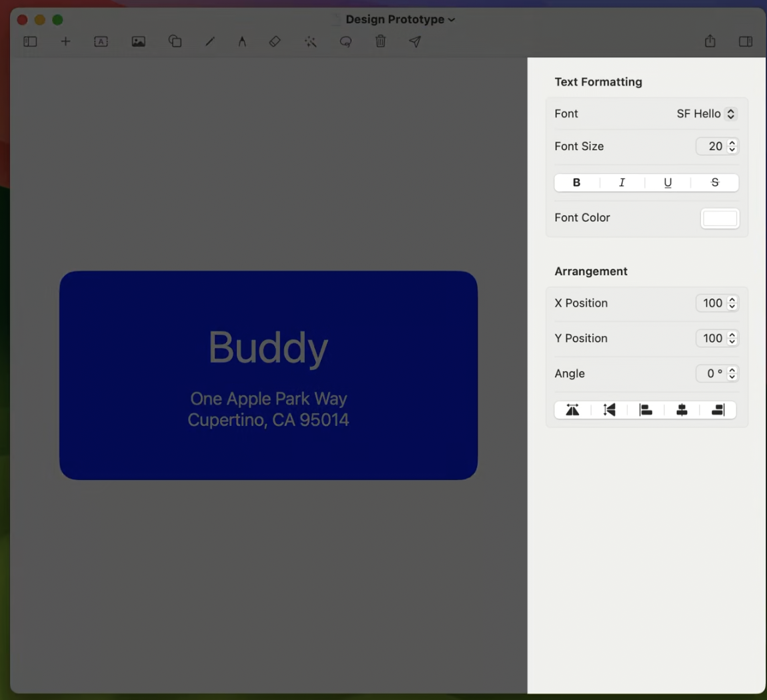Screen dimensions: 767x700
Task: Select the magic wand sparkle tool
Action: point(310,41)
